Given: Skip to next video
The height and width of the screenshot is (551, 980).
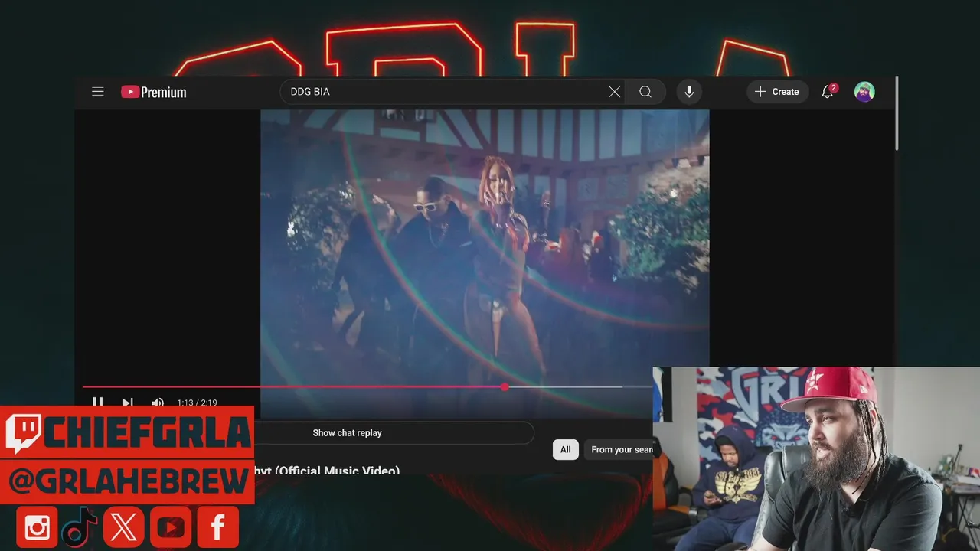Looking at the screenshot, I should [x=127, y=403].
